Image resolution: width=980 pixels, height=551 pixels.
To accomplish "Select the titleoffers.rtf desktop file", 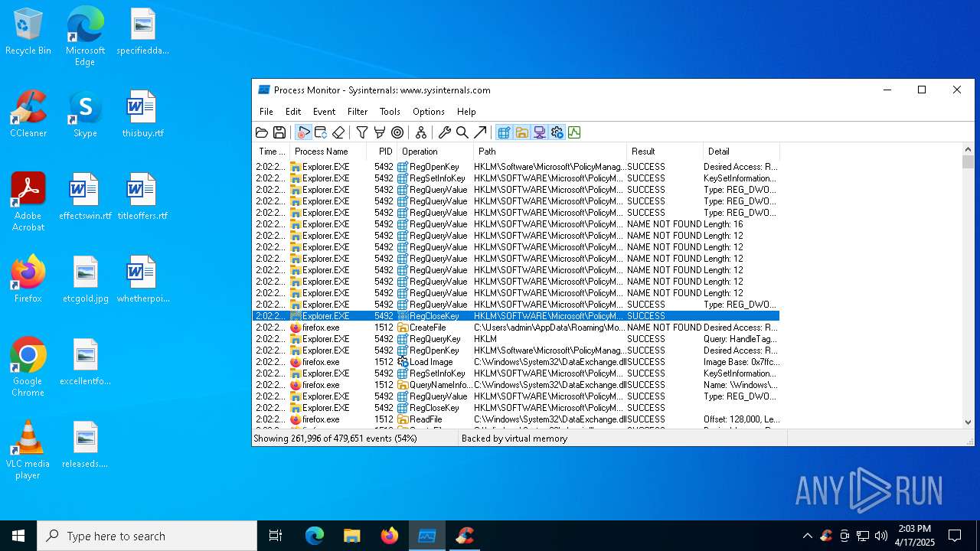I will (x=142, y=197).
